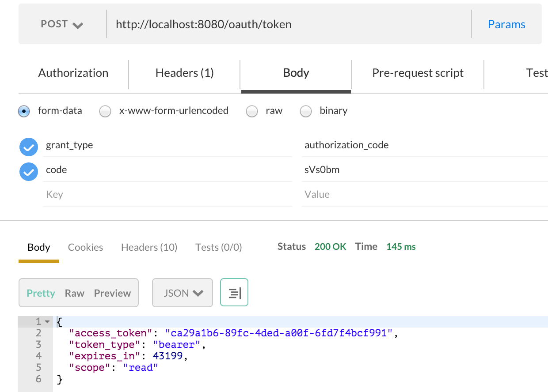Open the POST method dropdown
548x392 pixels.
(x=62, y=24)
